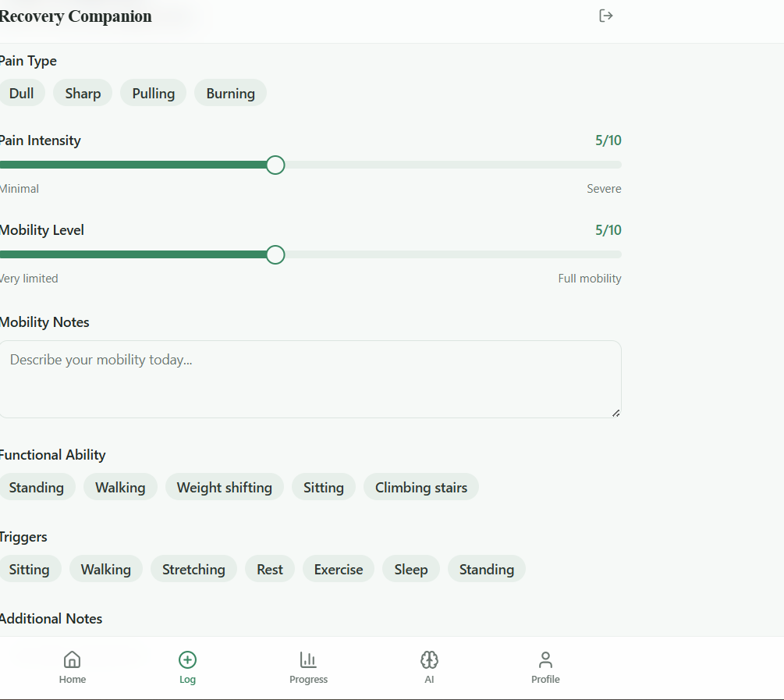Select Weight shifting functional ability
Viewport: 784px width, 700px height.
tap(225, 487)
